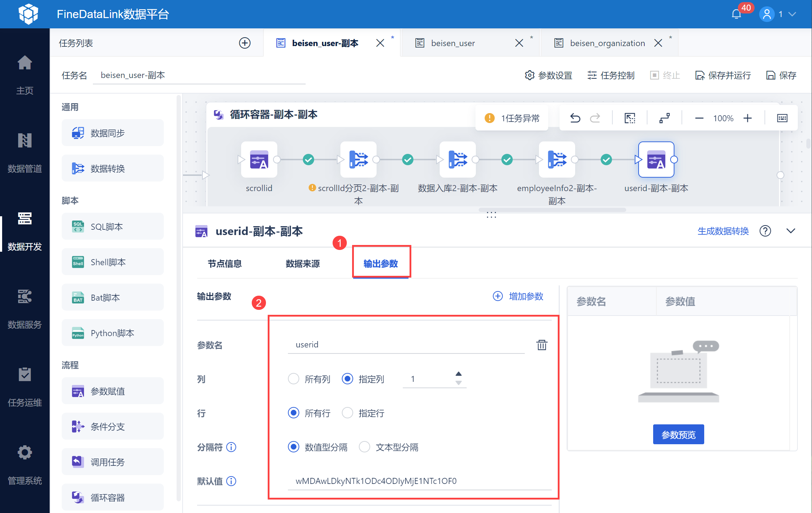The width and height of the screenshot is (812, 513).
Task: Choose 文本型分隔 separator option
Action: coord(365,447)
